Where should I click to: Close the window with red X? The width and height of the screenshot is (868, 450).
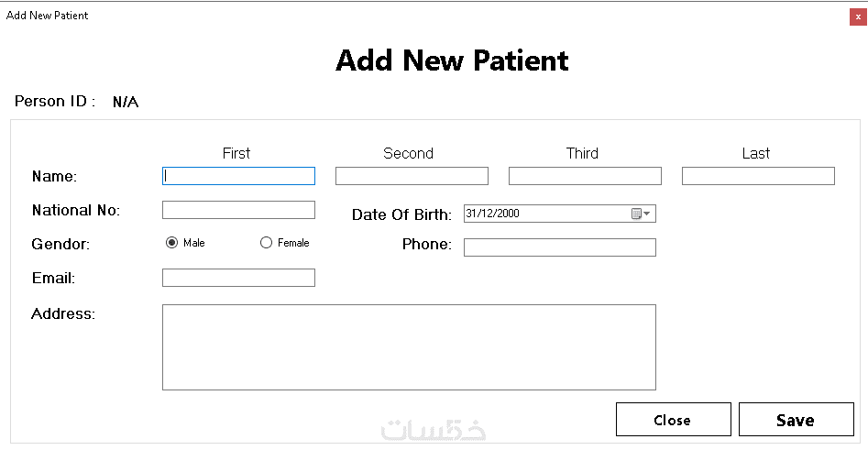[x=858, y=16]
